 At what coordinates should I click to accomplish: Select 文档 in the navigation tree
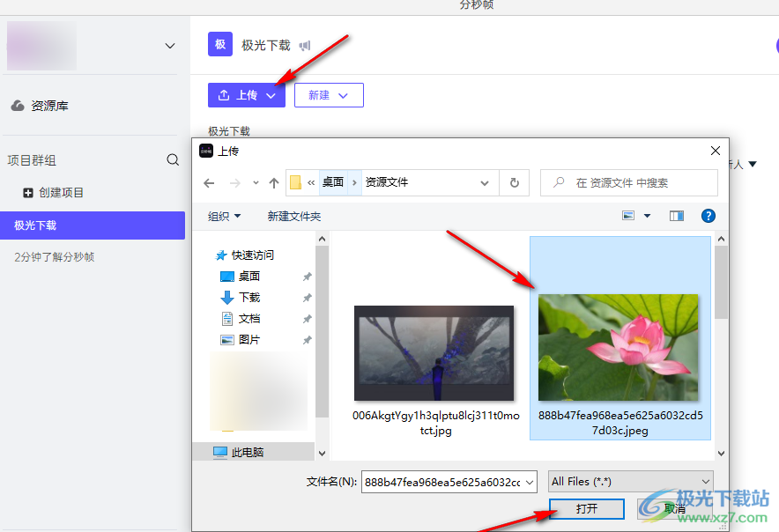(x=240, y=318)
